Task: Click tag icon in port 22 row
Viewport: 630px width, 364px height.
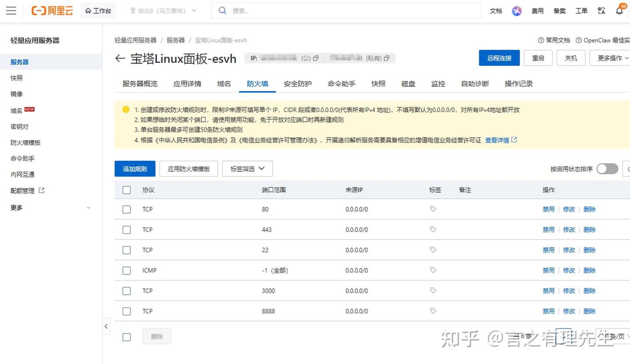Action: (x=433, y=250)
